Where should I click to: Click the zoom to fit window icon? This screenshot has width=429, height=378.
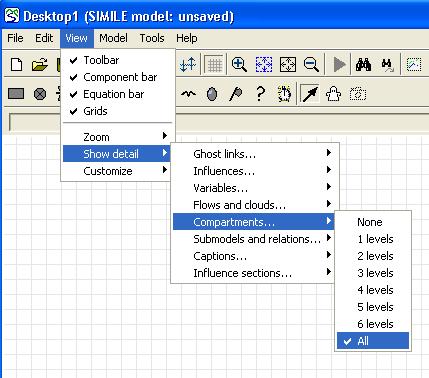(288, 64)
